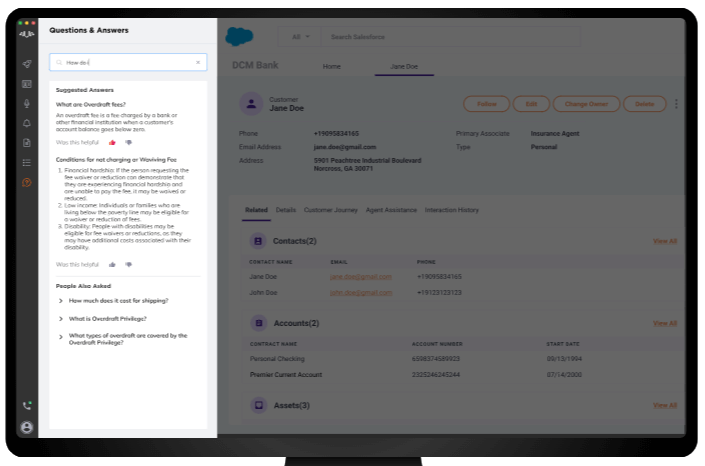
Task: Click the Search Salesforce field
Action: (451, 37)
